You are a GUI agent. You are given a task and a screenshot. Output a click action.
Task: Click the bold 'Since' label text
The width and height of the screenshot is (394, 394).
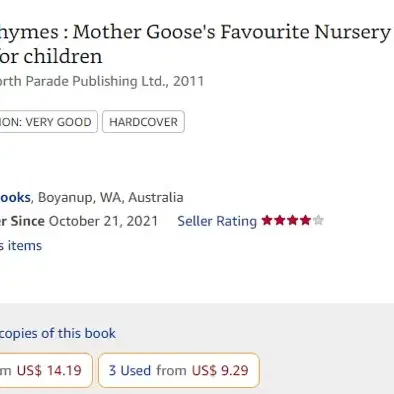28,221
